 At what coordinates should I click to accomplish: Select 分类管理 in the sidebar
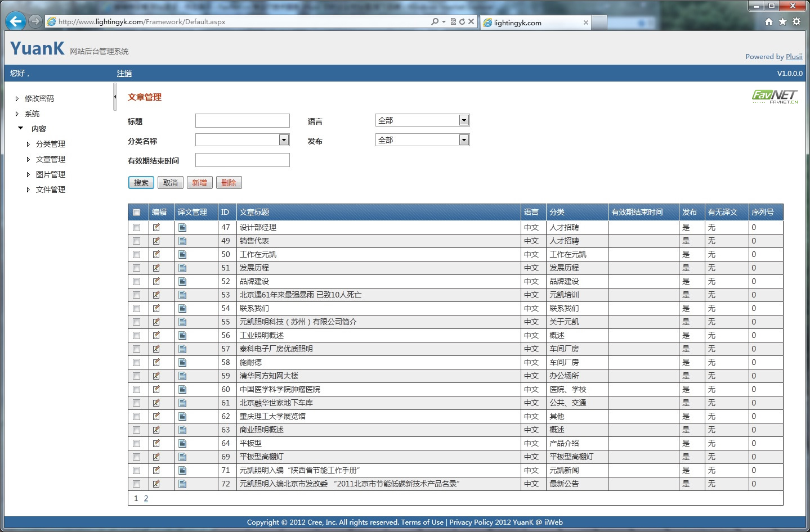pyautogui.click(x=51, y=144)
